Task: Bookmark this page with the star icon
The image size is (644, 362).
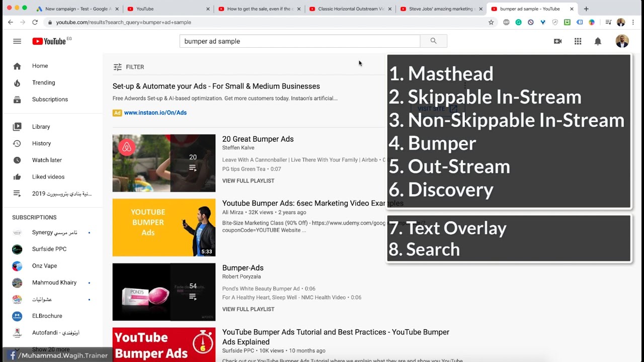Action: [x=491, y=22]
